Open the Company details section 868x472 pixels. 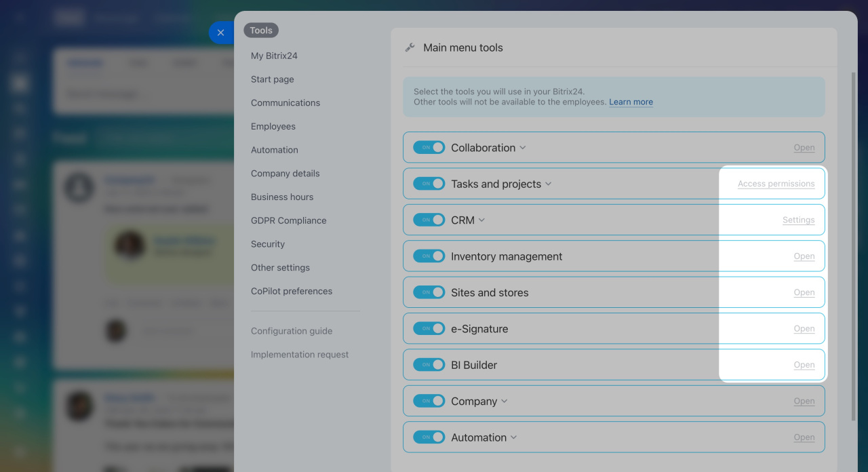(x=285, y=174)
